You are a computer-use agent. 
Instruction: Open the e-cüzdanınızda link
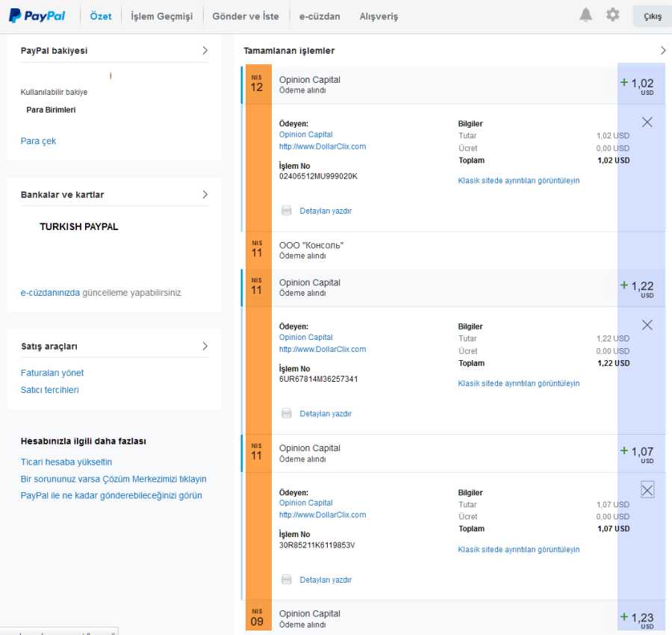tap(50, 293)
